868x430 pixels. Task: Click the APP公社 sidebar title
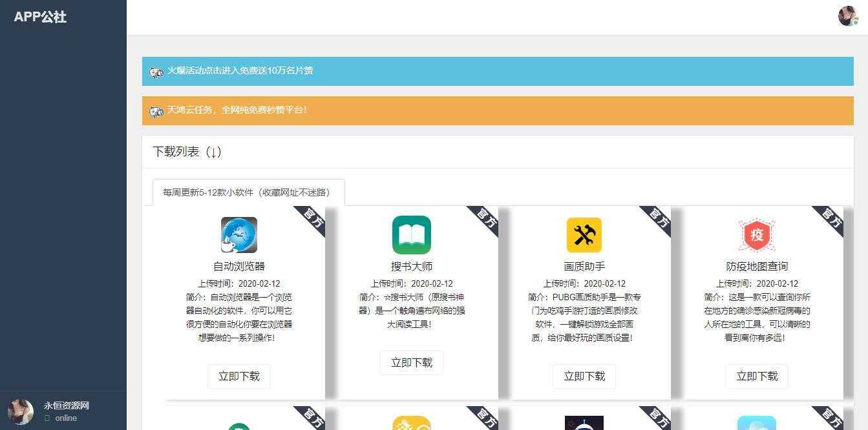click(40, 17)
